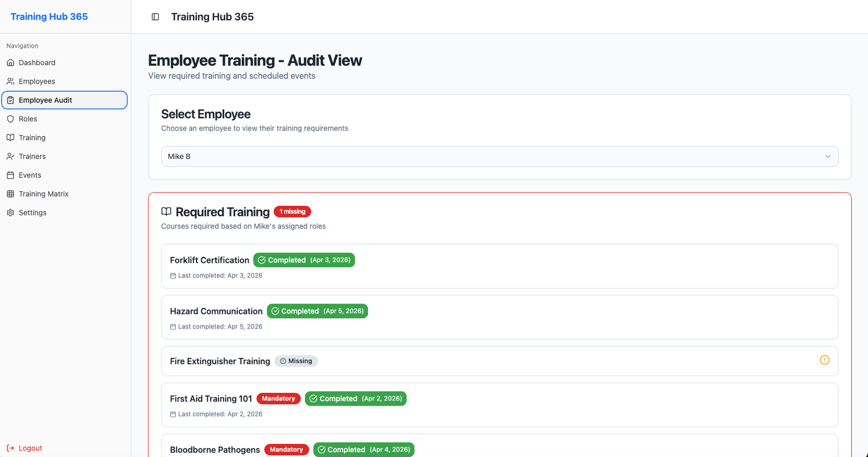868x457 pixels.
Task: Open Training Matrix page
Action: [x=65, y=194]
